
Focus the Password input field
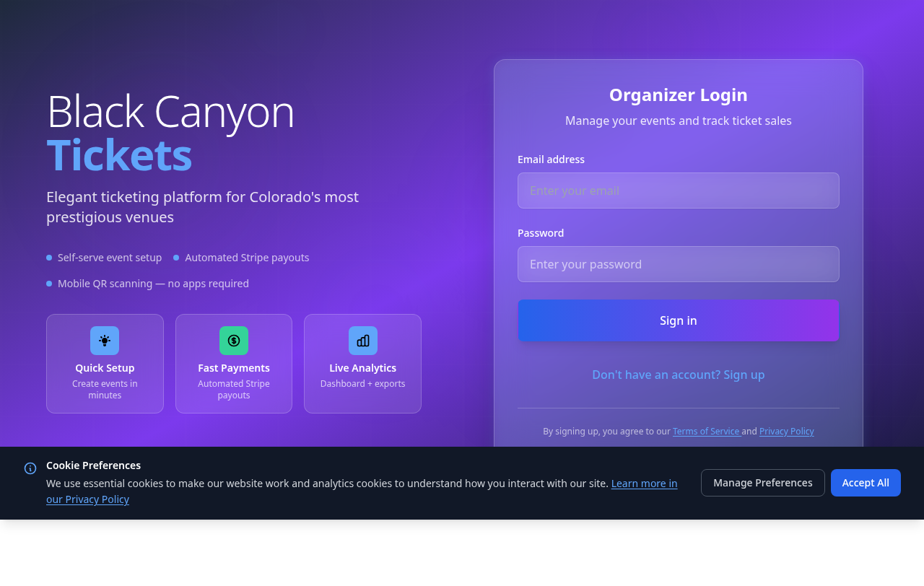[x=678, y=264]
